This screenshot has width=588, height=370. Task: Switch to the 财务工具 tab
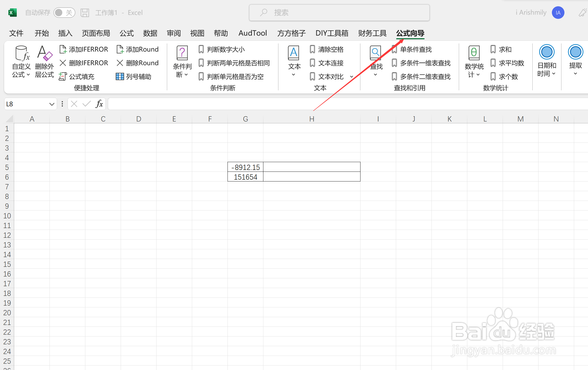point(372,33)
